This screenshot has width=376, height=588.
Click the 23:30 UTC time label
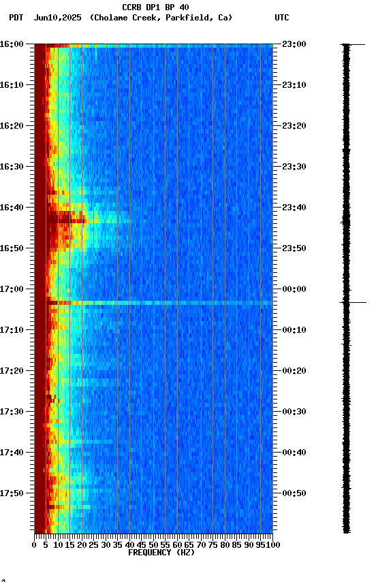(x=294, y=167)
